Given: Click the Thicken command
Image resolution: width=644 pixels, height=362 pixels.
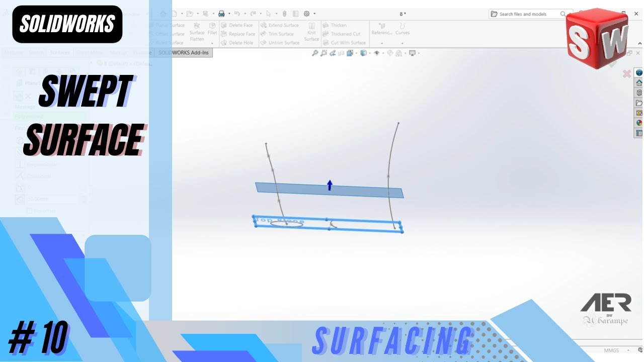Looking at the screenshot, I should pyautogui.click(x=335, y=25).
